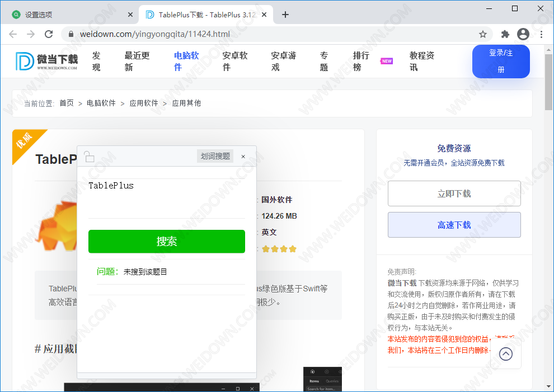Click the scrollbar down arrow
554x392 pixels.
pos(548,387)
